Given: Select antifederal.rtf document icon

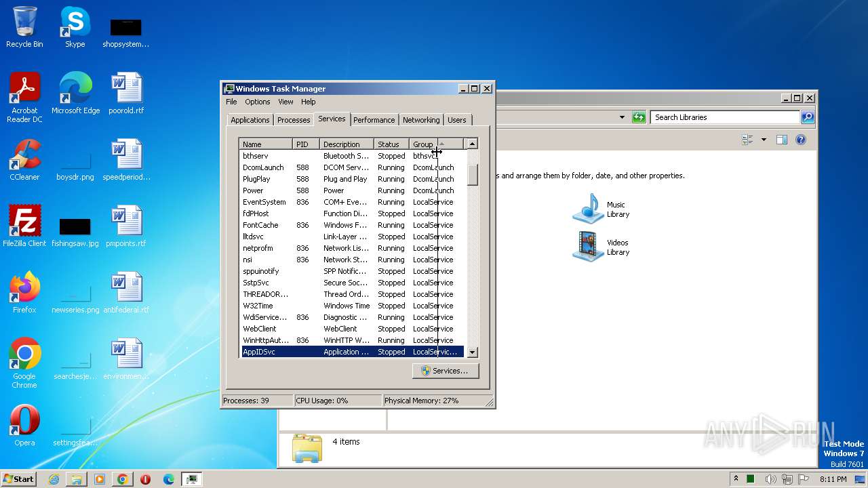Looking at the screenshot, I should click(x=126, y=293).
